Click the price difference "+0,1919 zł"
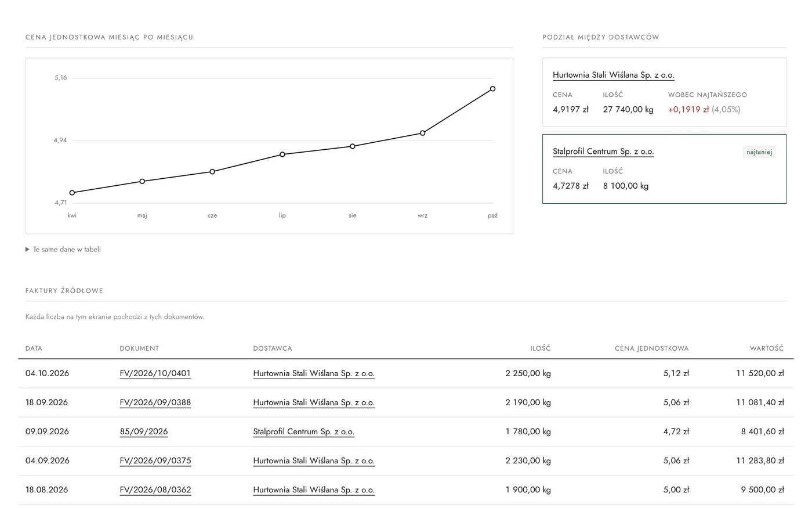Viewport: 812px width, 508px height. click(x=688, y=109)
